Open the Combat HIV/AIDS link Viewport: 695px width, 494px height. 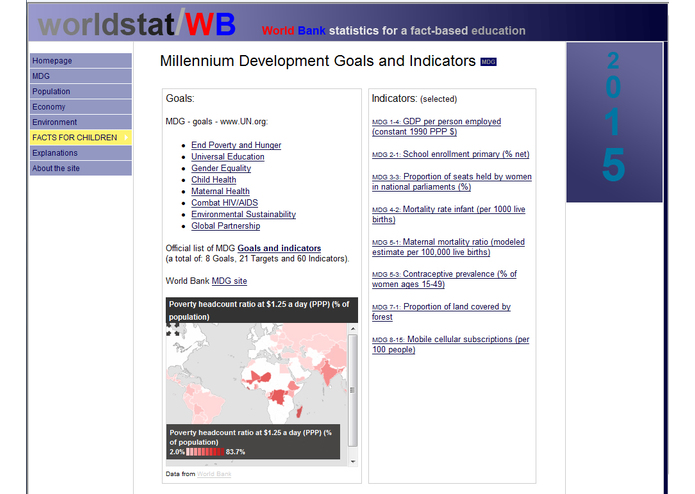pyautogui.click(x=225, y=202)
